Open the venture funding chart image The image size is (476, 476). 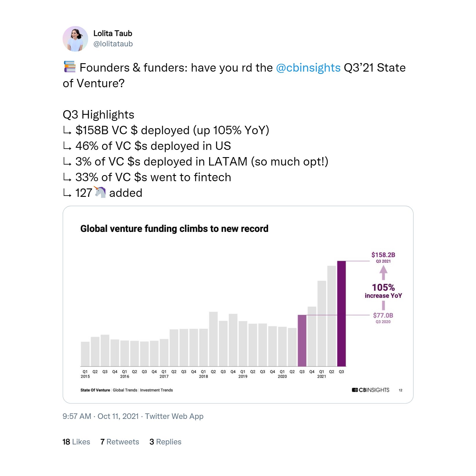click(238, 305)
